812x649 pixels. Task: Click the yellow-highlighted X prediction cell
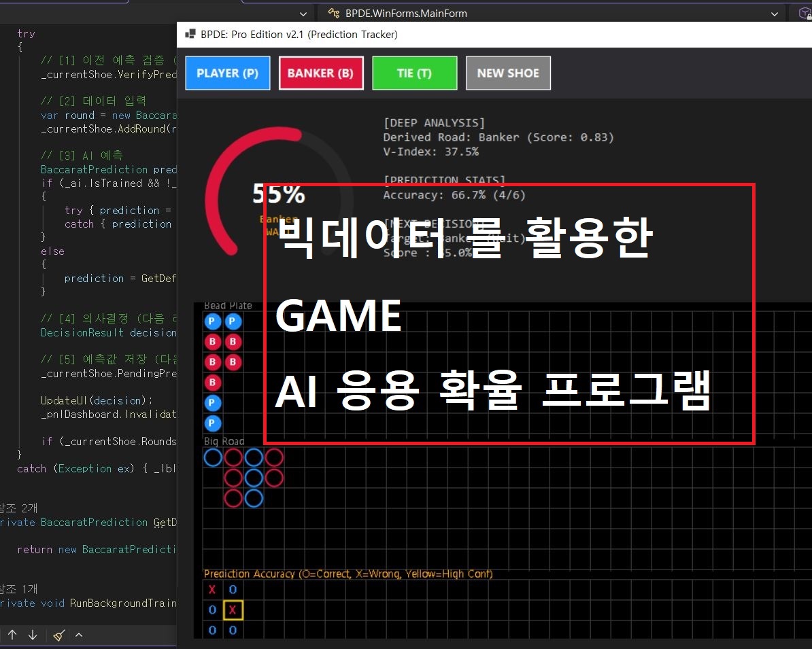(x=233, y=610)
